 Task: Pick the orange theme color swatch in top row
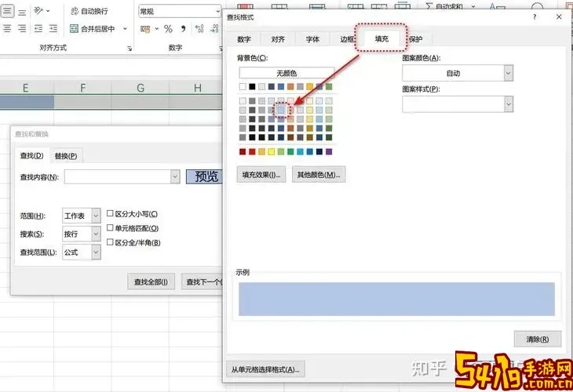(290, 86)
